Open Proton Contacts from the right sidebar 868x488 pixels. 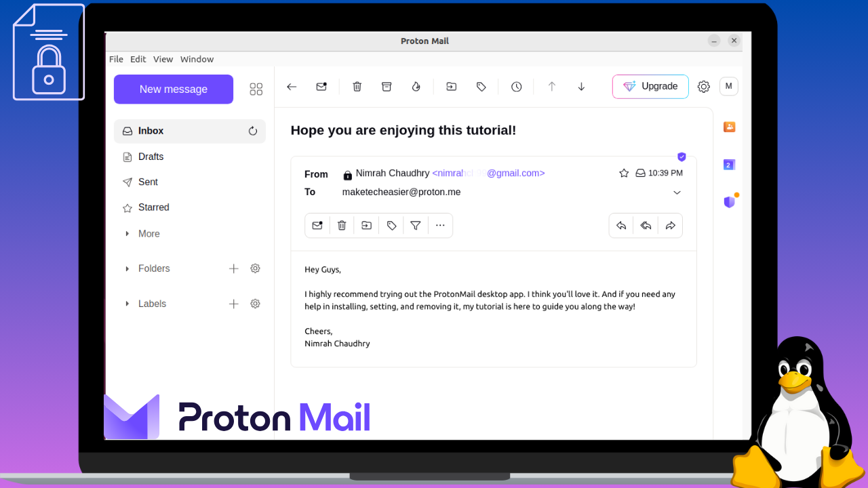[729, 127]
